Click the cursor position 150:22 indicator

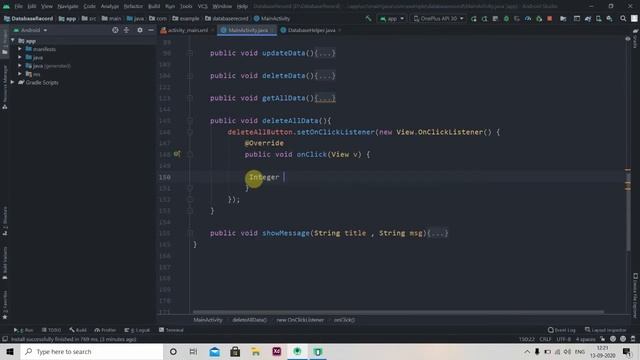527,339
